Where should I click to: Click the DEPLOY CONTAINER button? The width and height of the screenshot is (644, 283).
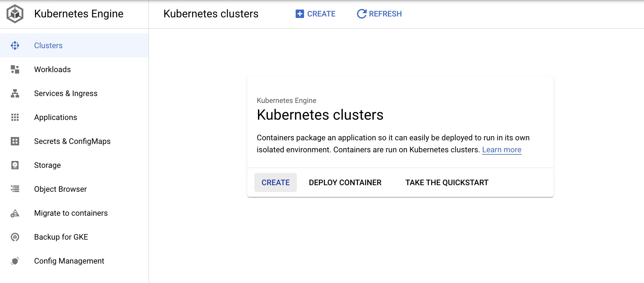point(345,182)
